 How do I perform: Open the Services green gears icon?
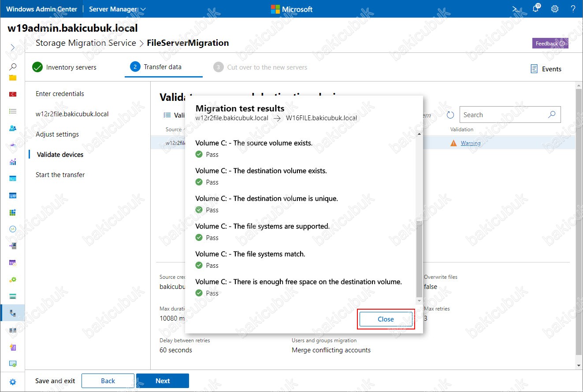[x=13, y=280]
